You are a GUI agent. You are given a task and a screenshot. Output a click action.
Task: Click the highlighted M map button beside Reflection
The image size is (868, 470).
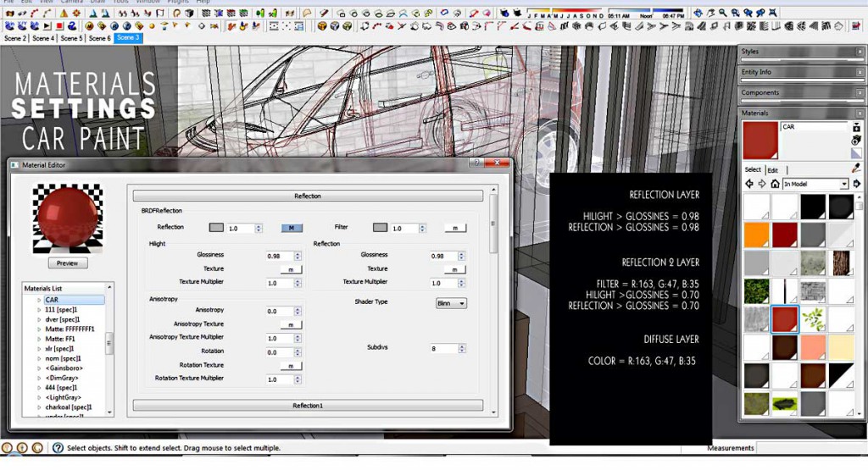292,228
